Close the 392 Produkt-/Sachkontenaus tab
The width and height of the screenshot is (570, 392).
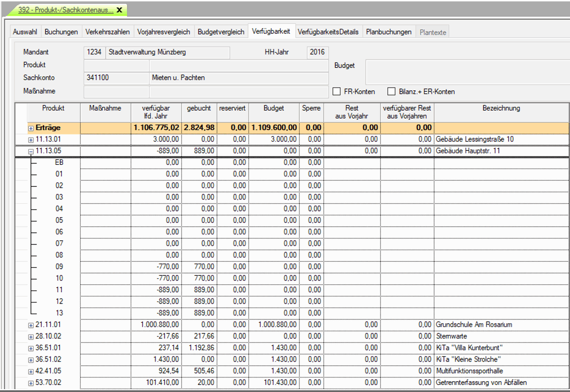click(120, 9)
